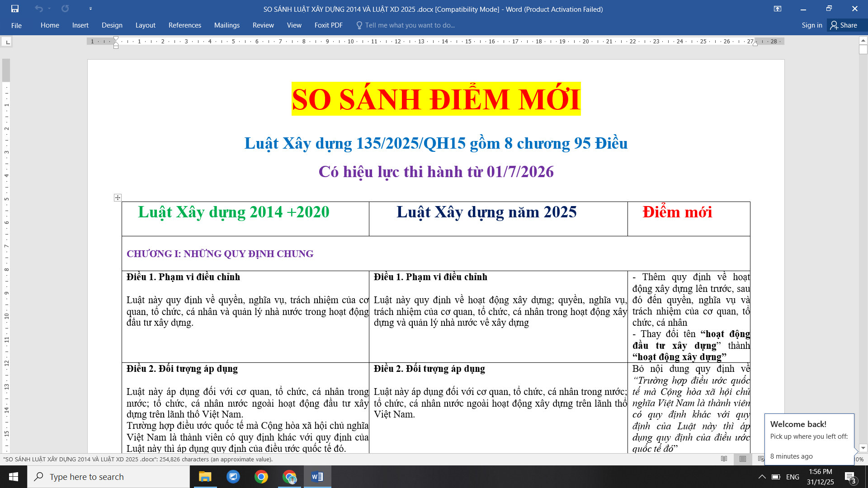Click the 'Tell me what you want to do' field
The image size is (868, 488).
point(406,25)
